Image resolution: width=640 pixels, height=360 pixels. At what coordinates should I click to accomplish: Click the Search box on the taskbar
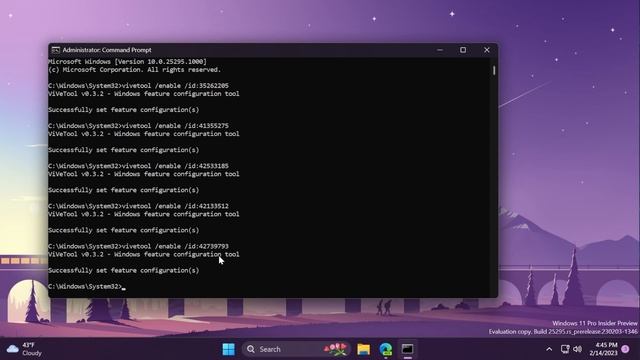296,349
